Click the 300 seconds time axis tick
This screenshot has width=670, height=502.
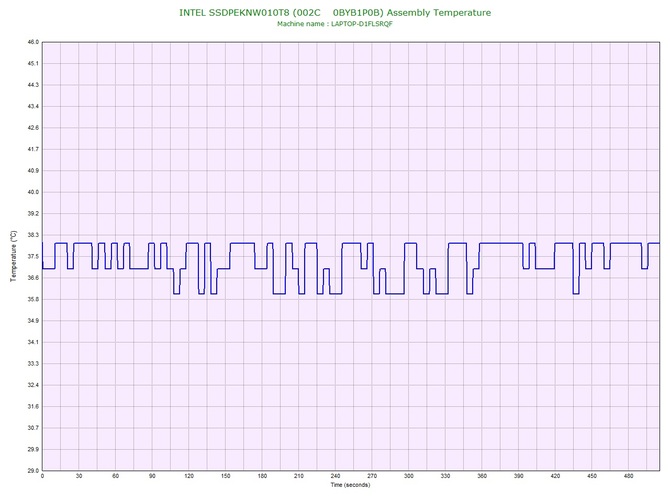[408, 476]
